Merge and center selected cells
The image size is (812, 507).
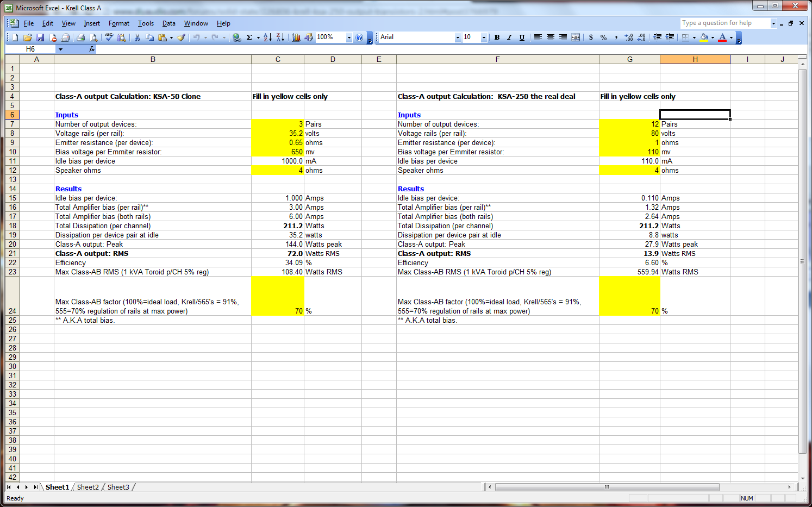[x=576, y=37]
